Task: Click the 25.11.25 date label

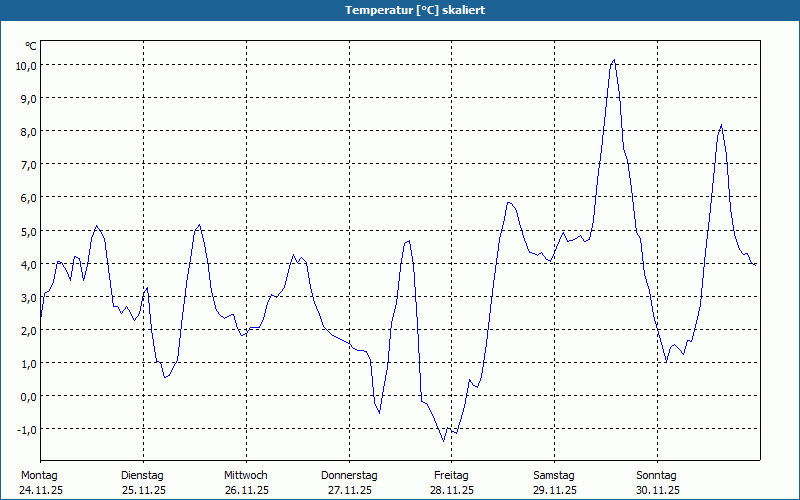Action: point(144,490)
